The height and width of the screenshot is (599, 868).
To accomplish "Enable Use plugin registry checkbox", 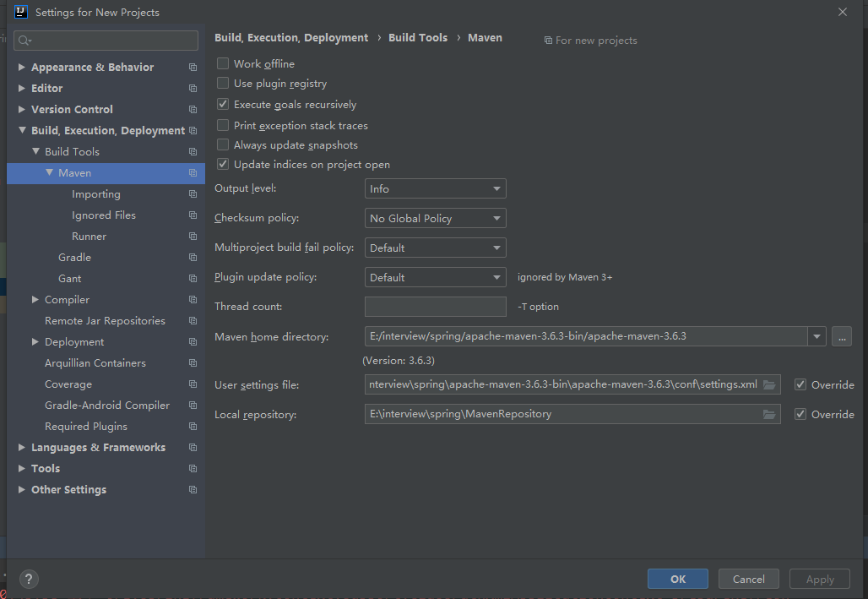I will tap(223, 83).
